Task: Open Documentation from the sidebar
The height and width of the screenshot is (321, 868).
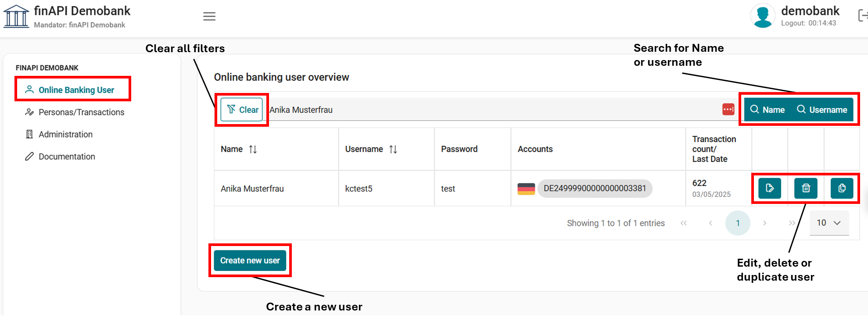Action: pyautogui.click(x=67, y=157)
